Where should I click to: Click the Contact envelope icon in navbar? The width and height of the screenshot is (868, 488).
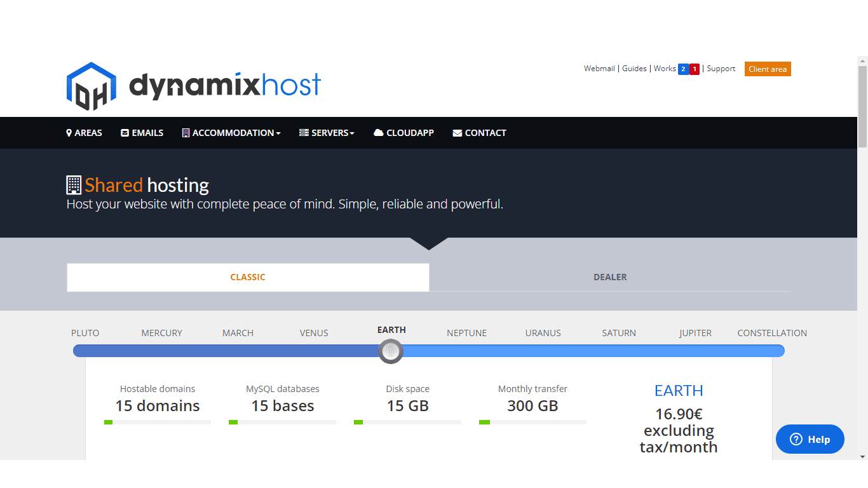tap(458, 133)
